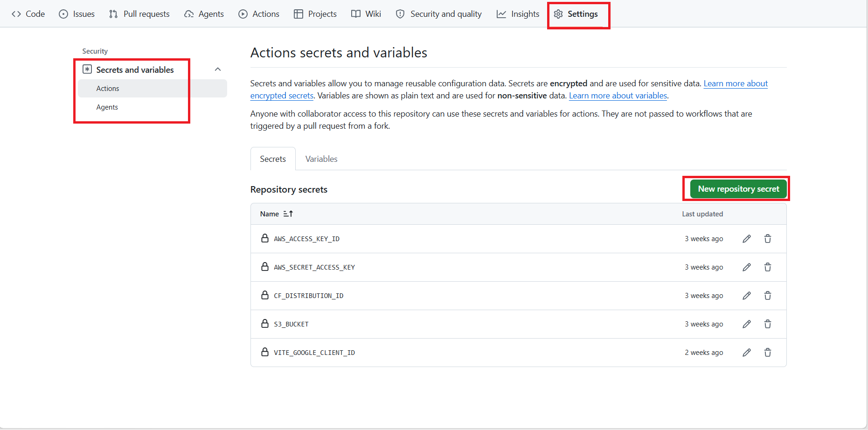
Task: Select the Secrets tab
Action: [273, 159]
